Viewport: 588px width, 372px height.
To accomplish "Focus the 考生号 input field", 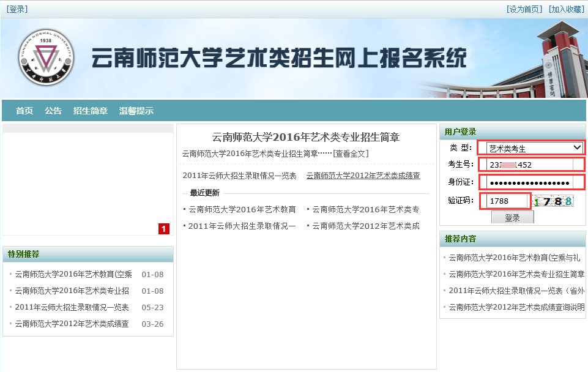I will (x=531, y=165).
